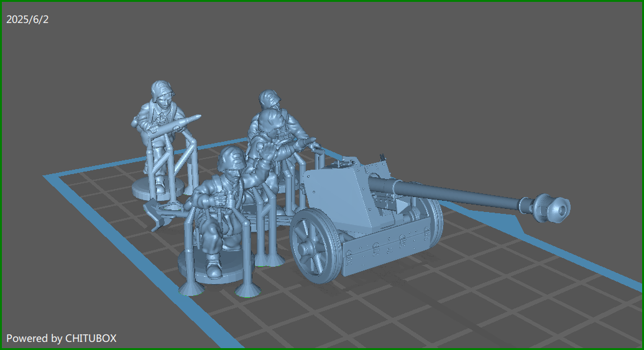Select the cannon's front spoked wheel
The height and width of the screenshot is (350, 644).
[x=314, y=243]
